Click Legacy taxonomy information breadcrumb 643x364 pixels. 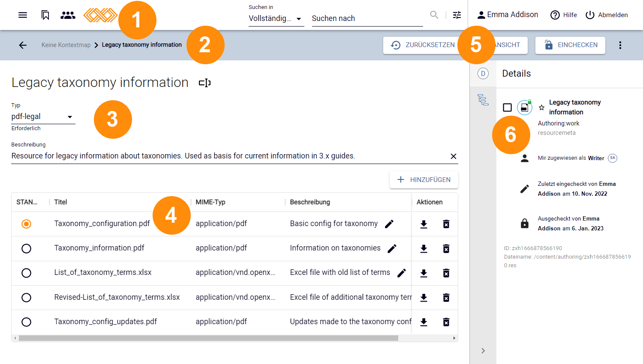pos(142,45)
